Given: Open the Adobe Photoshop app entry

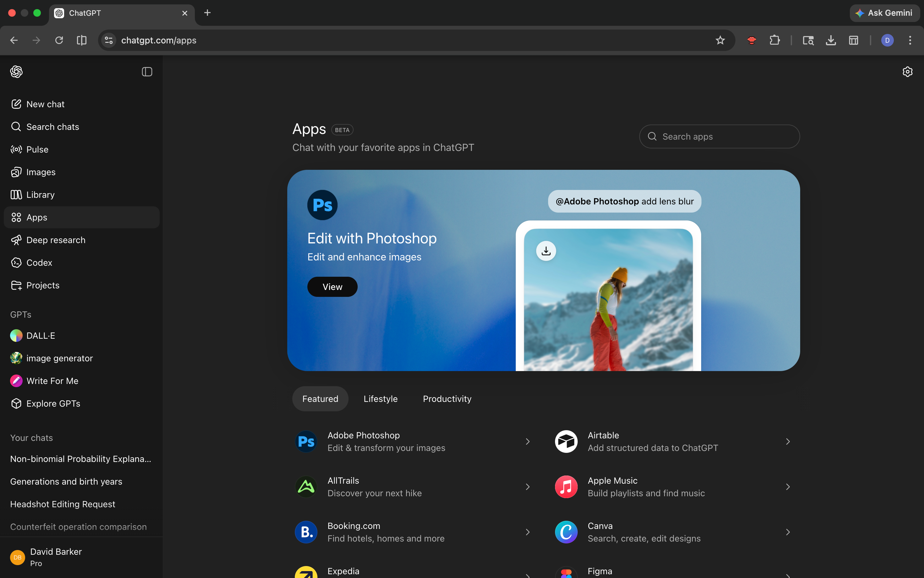Looking at the screenshot, I should [414, 442].
